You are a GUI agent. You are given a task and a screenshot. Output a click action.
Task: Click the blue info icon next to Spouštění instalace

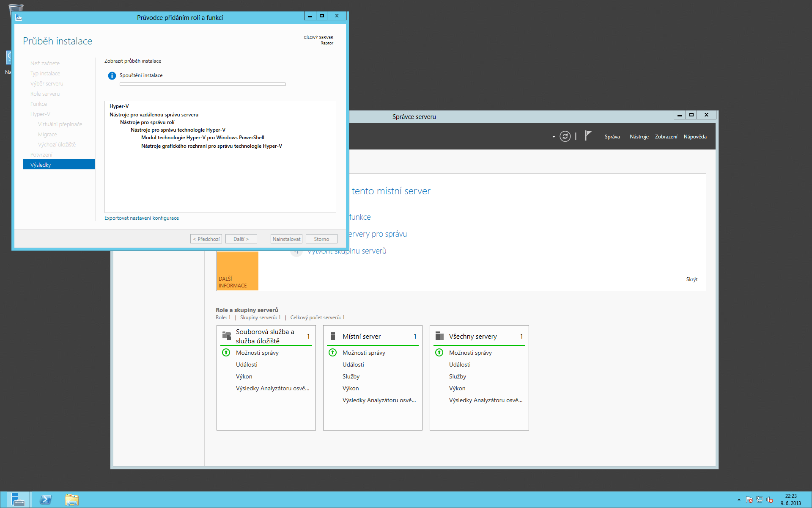click(x=112, y=76)
